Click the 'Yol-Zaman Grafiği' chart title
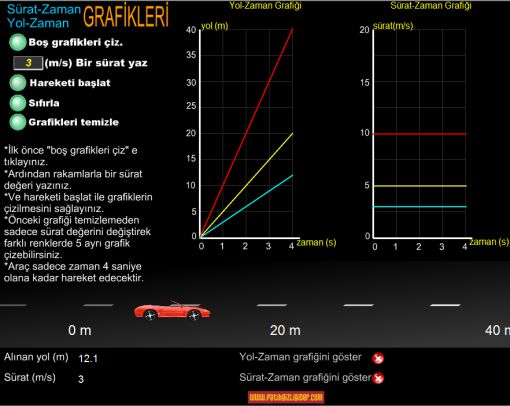510x406 pixels. (x=265, y=5)
